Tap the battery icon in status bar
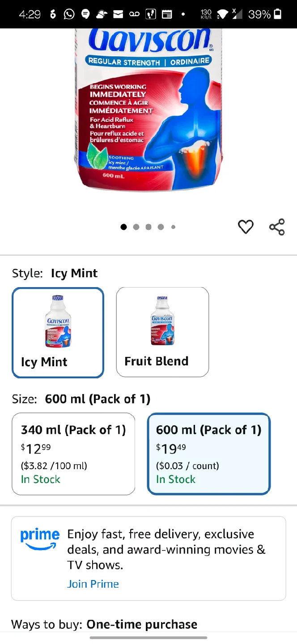The image size is (297, 644). pyautogui.click(x=278, y=14)
